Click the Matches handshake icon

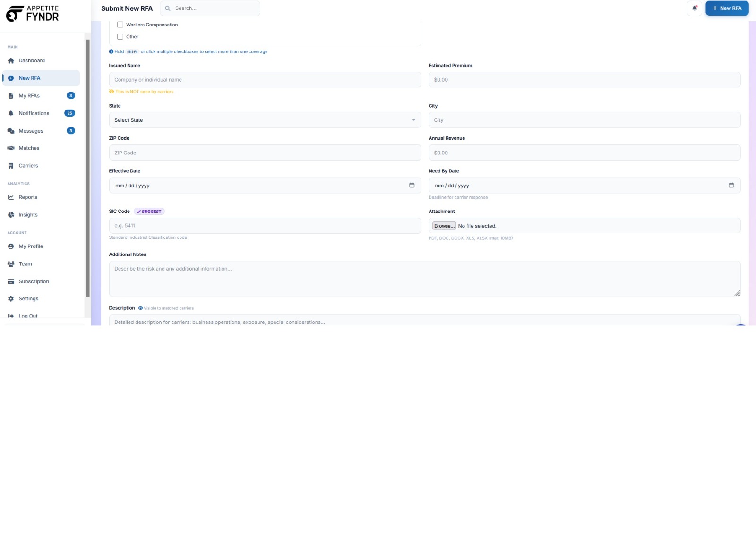pyautogui.click(x=11, y=148)
